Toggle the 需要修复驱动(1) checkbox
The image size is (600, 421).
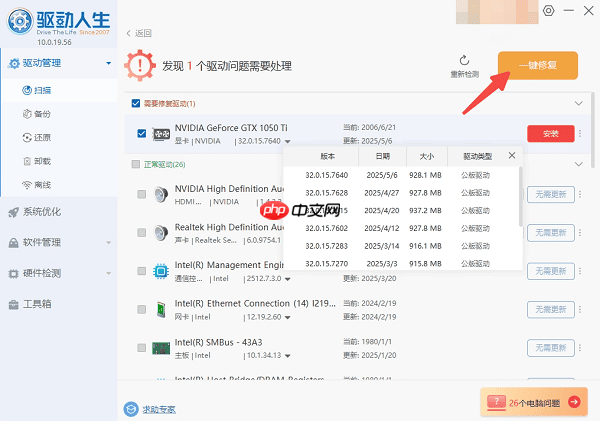135,103
